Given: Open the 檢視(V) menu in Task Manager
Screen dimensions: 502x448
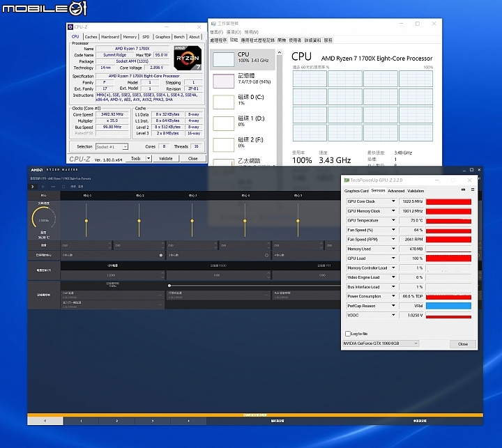Looking at the screenshot, I should coord(251,32).
